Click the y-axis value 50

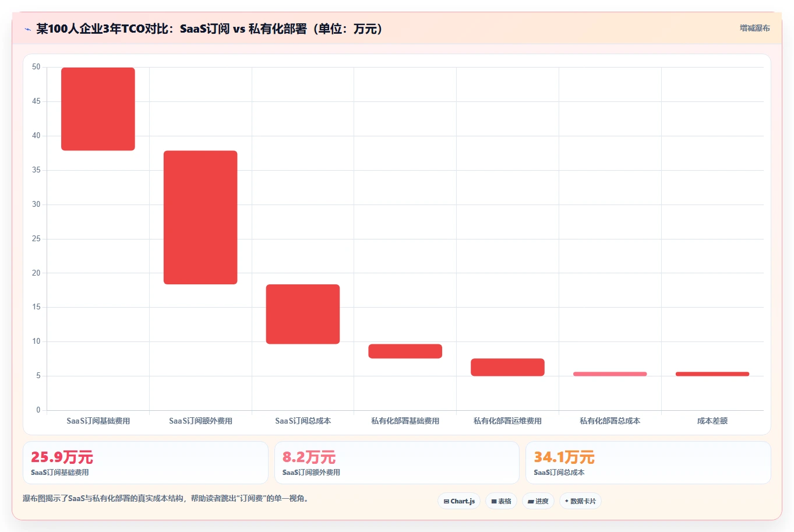click(x=36, y=67)
